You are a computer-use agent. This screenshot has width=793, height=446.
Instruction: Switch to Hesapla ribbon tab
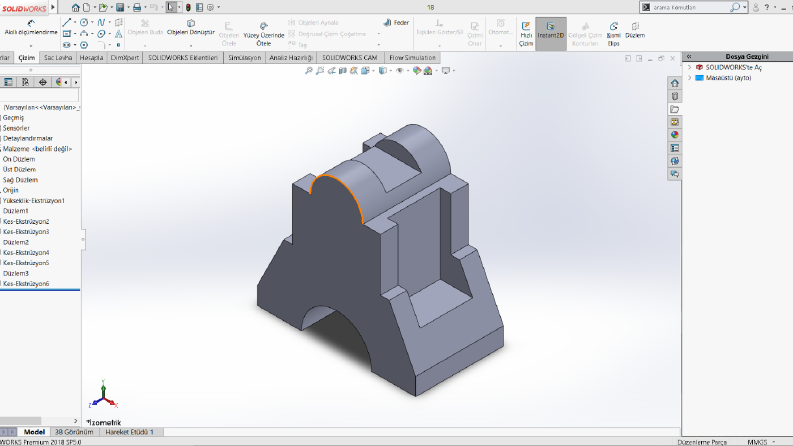pos(91,58)
